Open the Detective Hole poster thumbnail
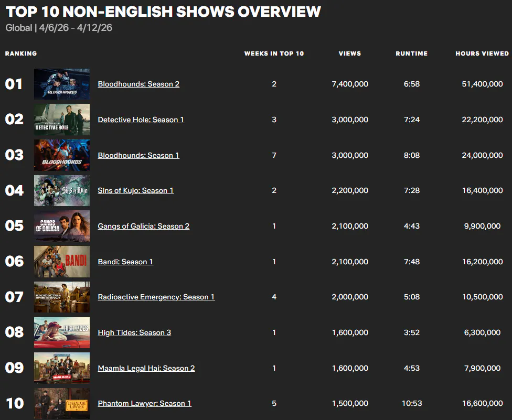 point(62,120)
